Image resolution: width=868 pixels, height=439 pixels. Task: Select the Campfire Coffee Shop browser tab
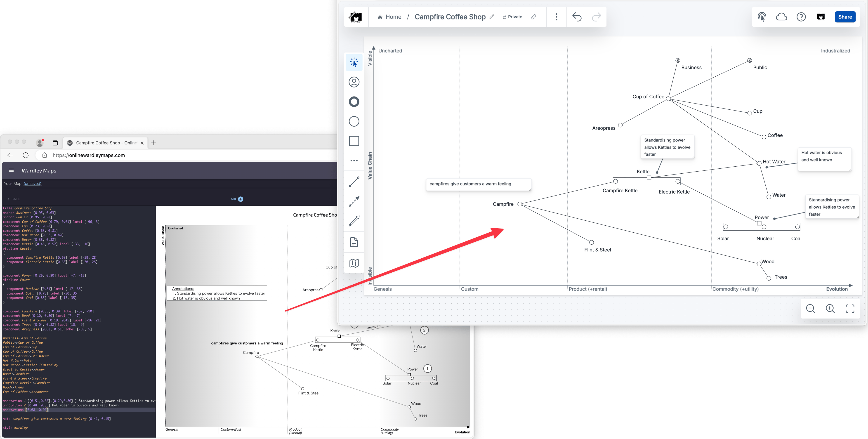(x=106, y=143)
